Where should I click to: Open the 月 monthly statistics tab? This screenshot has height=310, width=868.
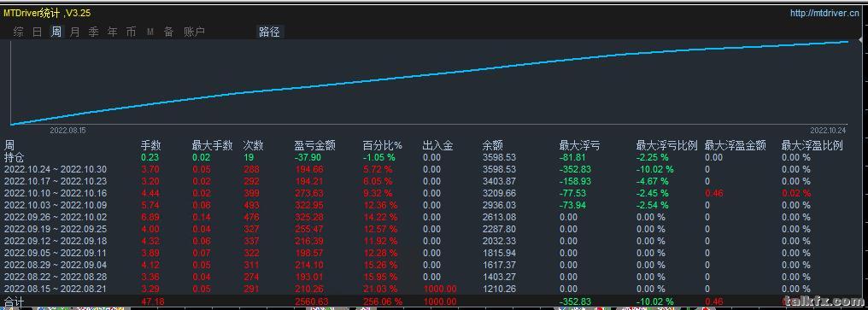74,32
